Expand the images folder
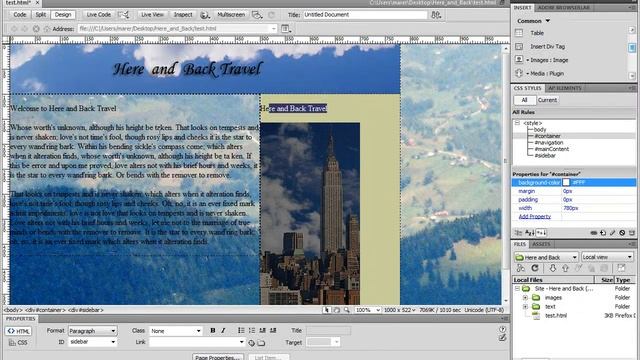 pyautogui.click(x=525, y=298)
